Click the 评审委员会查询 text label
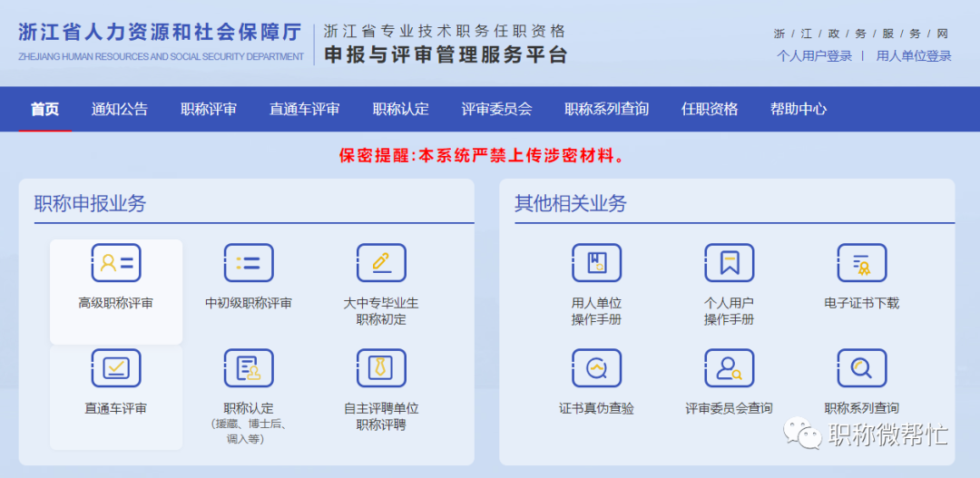The width and height of the screenshot is (980, 478). (729, 409)
